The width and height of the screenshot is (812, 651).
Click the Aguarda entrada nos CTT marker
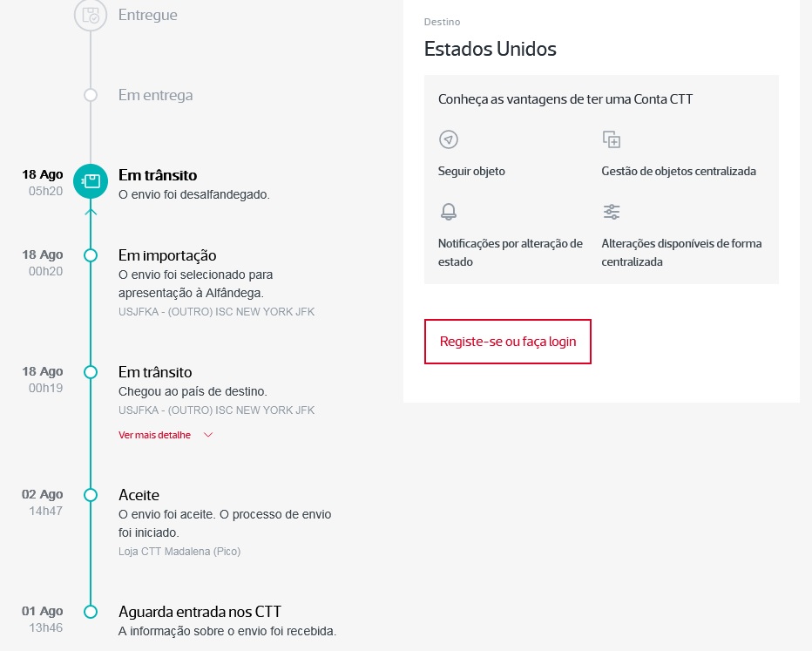pos(91,612)
